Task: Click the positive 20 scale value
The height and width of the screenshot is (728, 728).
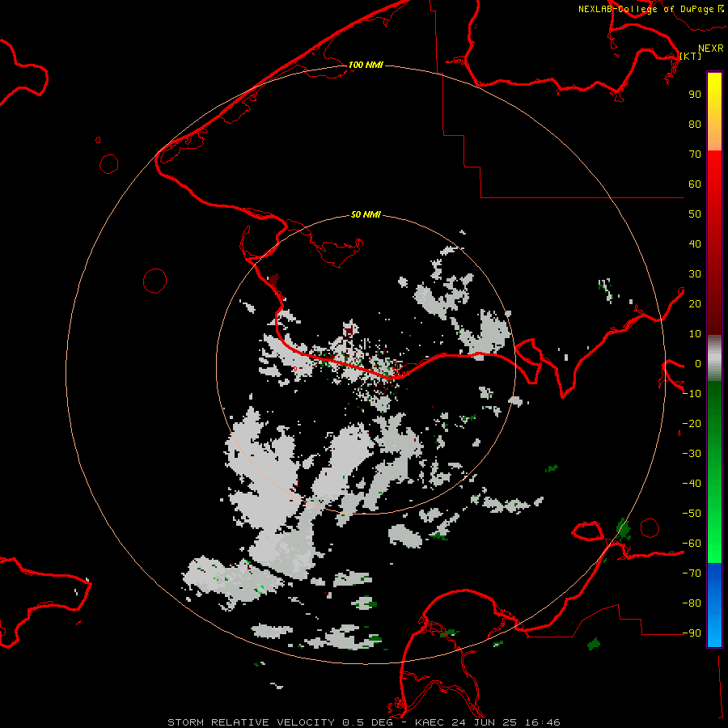Action: tap(695, 303)
